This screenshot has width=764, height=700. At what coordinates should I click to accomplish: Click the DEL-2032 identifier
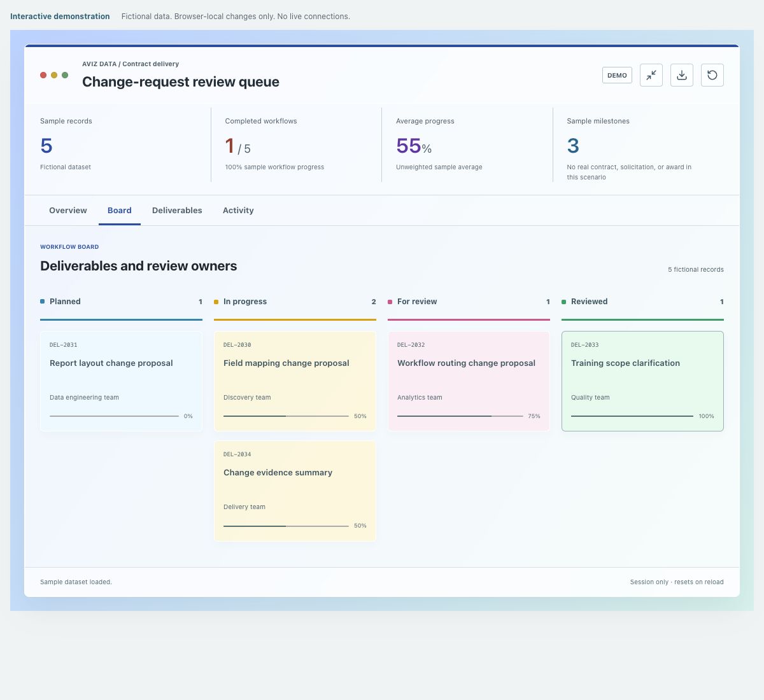click(411, 345)
